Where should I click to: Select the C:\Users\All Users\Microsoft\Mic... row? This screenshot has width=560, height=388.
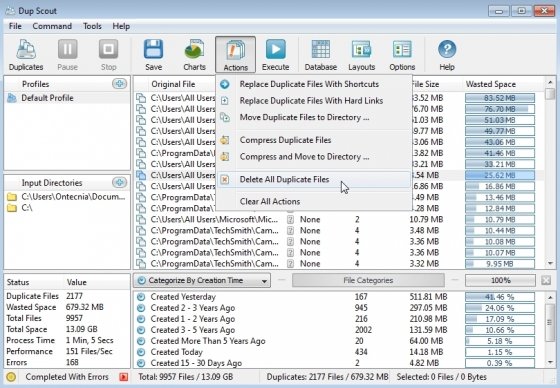coord(339,219)
